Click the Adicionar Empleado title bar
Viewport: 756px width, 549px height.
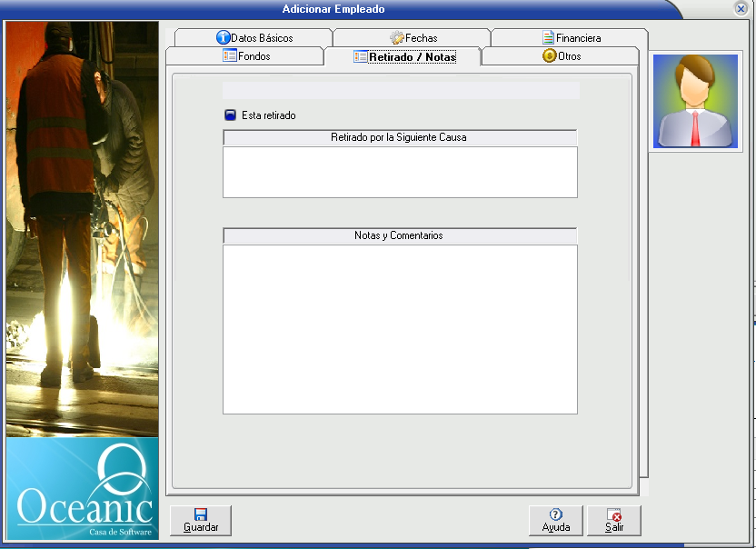click(333, 9)
